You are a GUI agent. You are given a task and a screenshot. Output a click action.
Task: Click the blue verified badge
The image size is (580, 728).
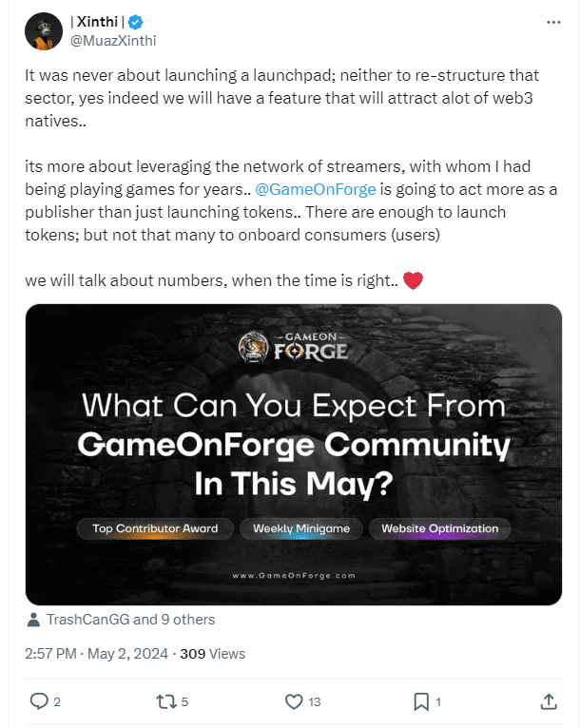135,23
